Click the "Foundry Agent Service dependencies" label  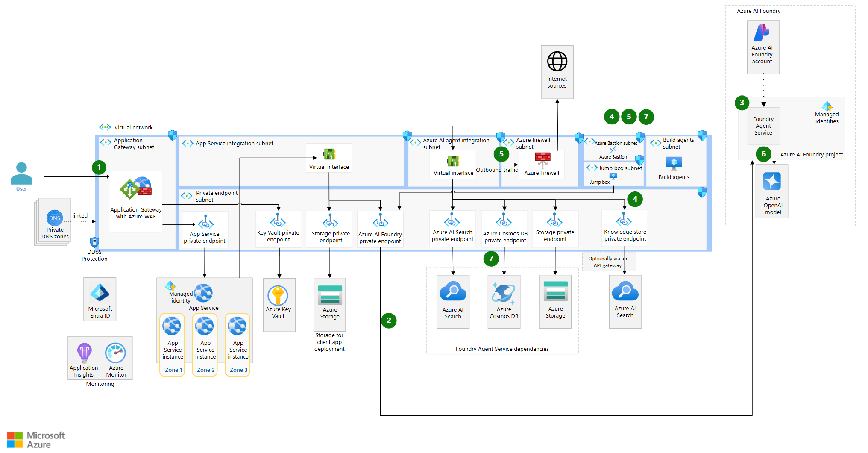coord(502,349)
